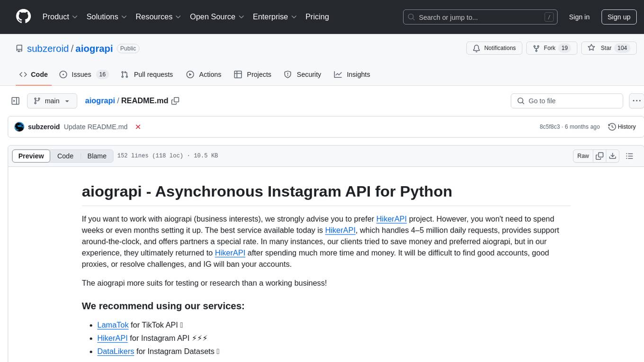Open the Product menu
Image resolution: width=644 pixels, height=362 pixels.
point(60,17)
